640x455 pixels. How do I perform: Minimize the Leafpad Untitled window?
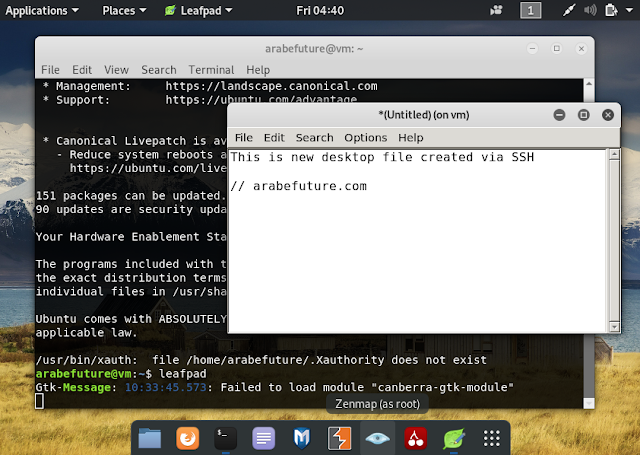point(559,115)
